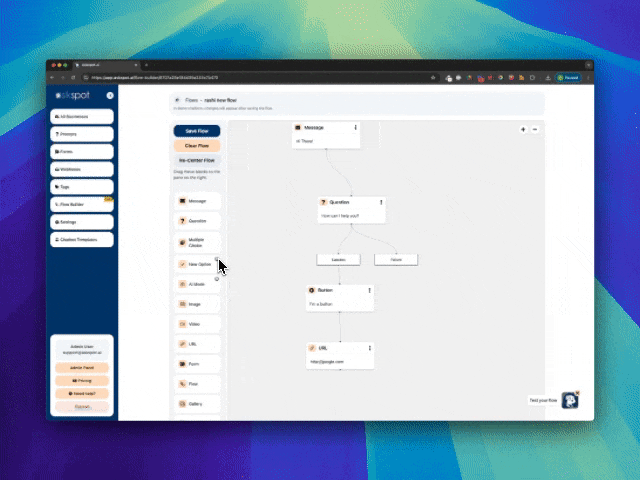The height and width of the screenshot is (480, 640).
Task: Select the Gallery block icon
Action: tap(182, 404)
